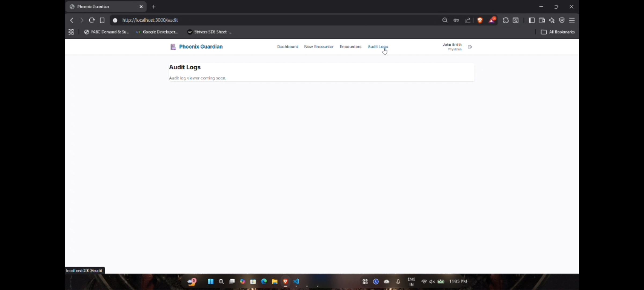Screen dimensions: 644x290
Task: Expand the All Bookmarks folder
Action: pyautogui.click(x=558, y=32)
